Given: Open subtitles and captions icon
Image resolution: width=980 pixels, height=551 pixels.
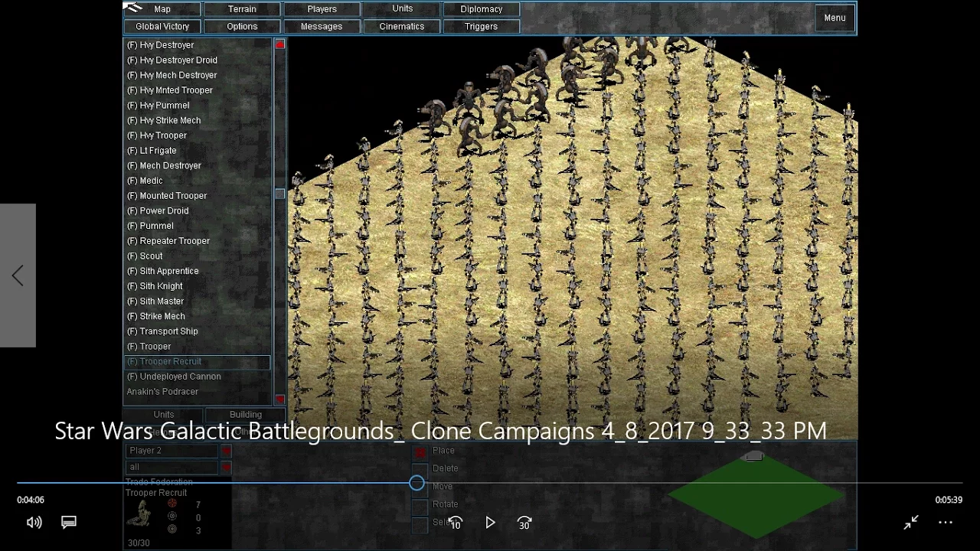Looking at the screenshot, I should [x=69, y=522].
